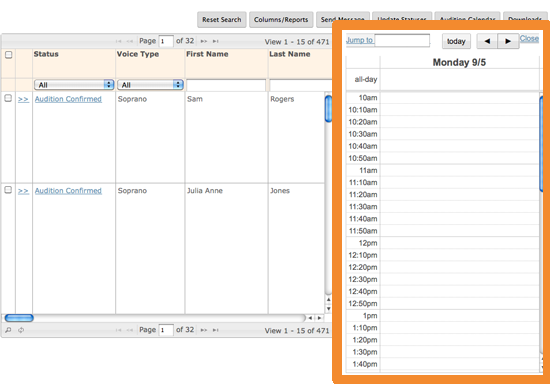
Task: Sort by the First Name column header
Action: pyautogui.click(x=207, y=54)
